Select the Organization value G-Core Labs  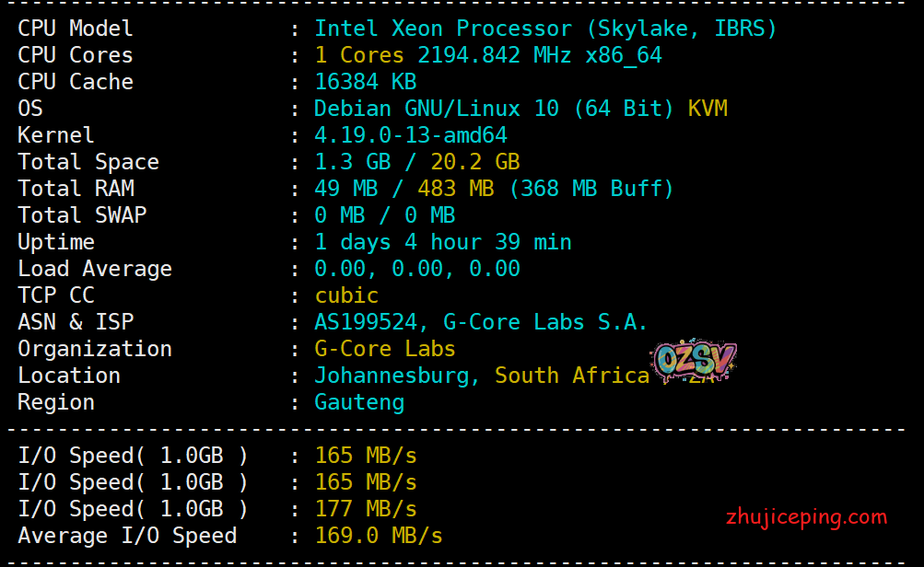tap(385, 349)
